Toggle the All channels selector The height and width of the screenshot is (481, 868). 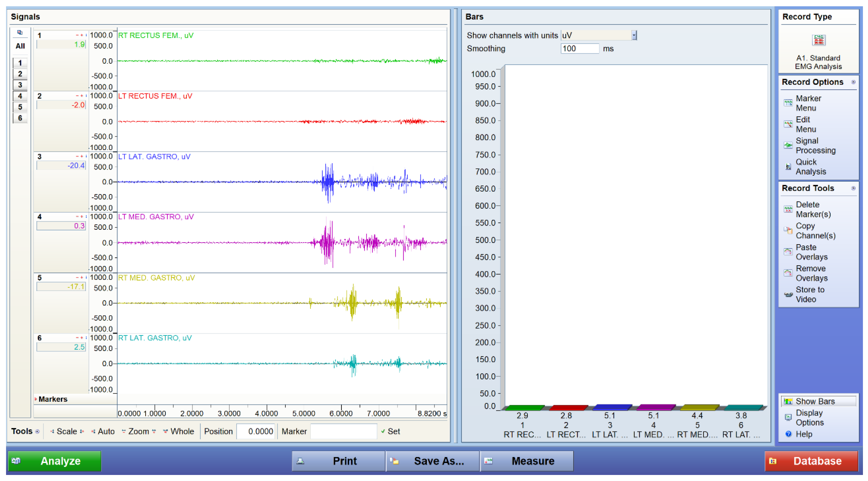[x=20, y=46]
